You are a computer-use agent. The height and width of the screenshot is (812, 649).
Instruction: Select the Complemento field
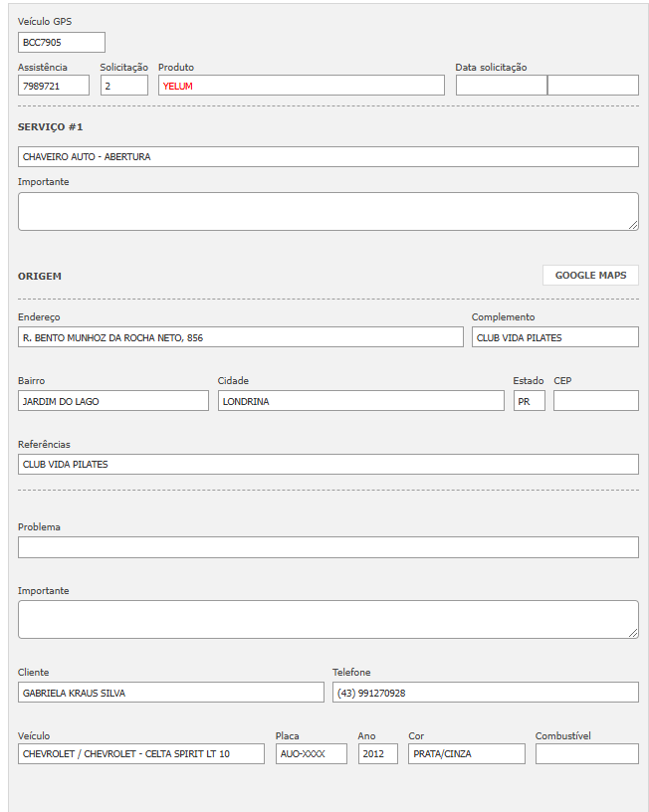pyautogui.click(x=554, y=337)
